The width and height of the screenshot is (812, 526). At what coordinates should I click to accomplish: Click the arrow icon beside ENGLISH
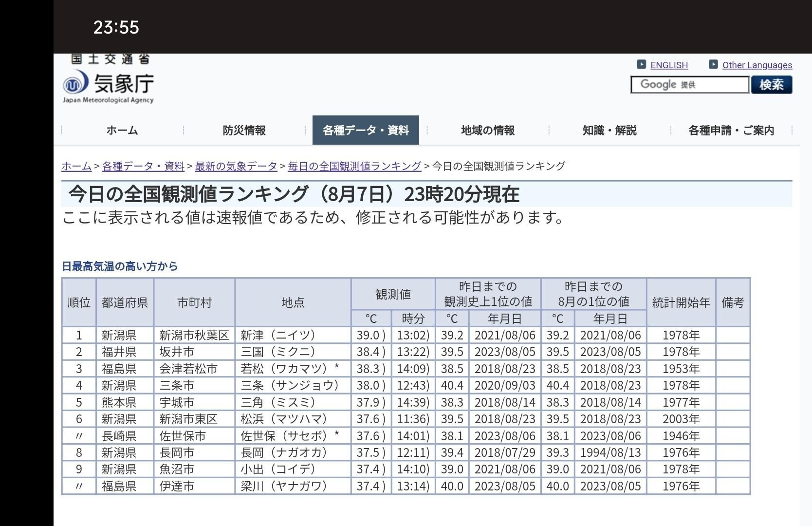pyautogui.click(x=642, y=64)
